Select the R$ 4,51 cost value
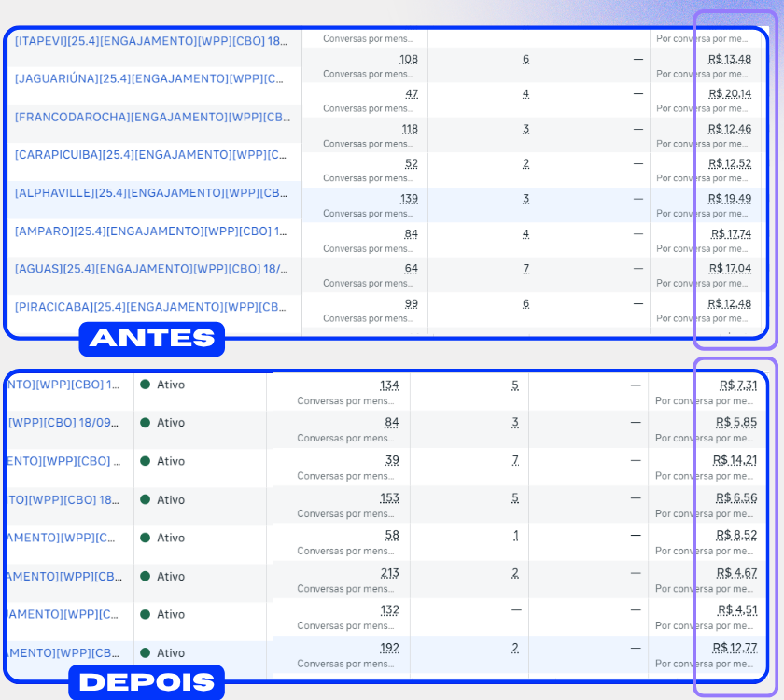Image resolution: width=784 pixels, height=700 pixels. [x=737, y=610]
